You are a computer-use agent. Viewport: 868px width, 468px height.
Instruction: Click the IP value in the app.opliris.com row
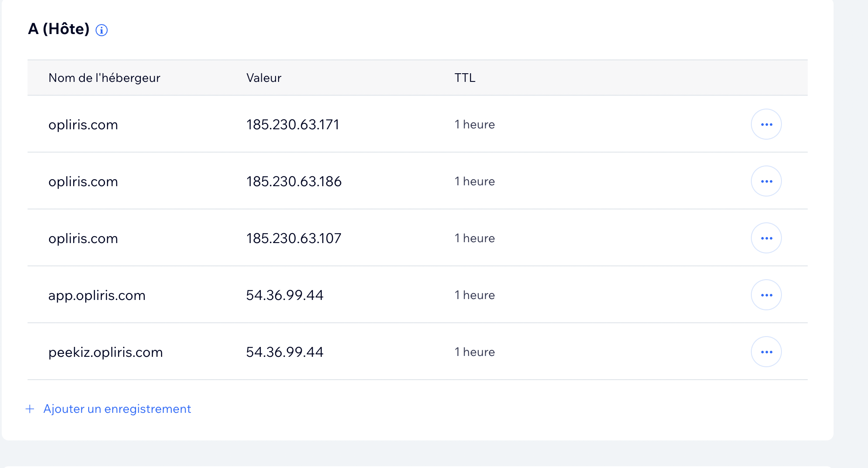coord(285,296)
